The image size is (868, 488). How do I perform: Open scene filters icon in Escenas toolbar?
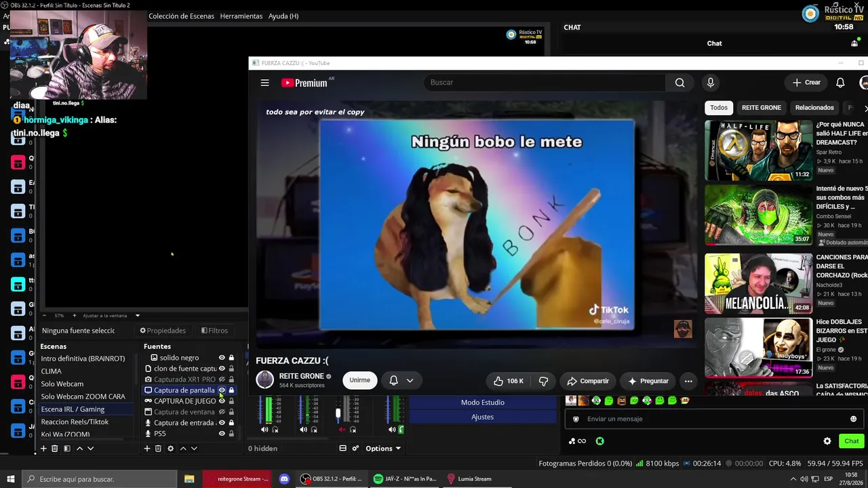pos(66,449)
